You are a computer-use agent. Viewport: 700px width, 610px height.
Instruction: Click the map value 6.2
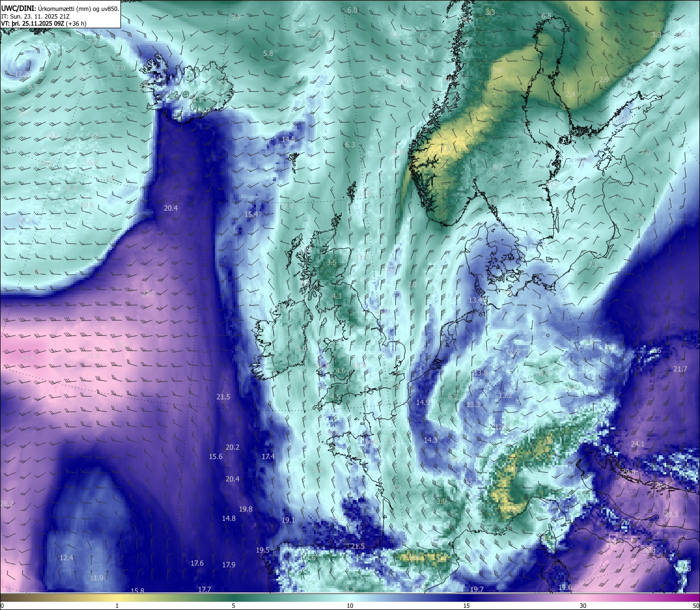(x=453, y=397)
